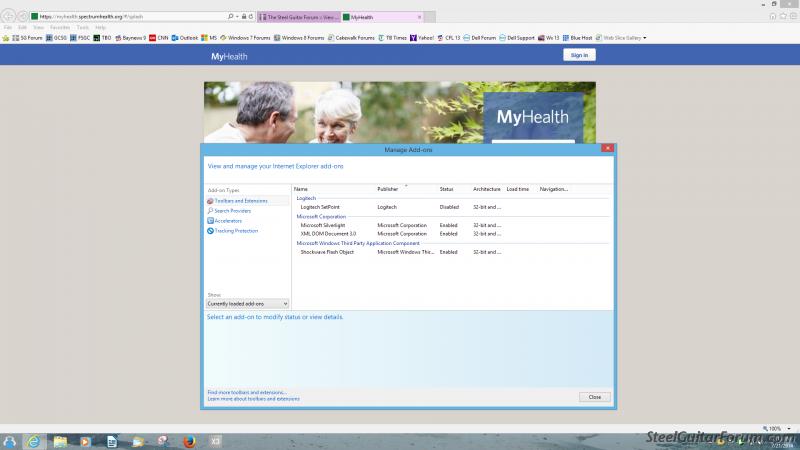Click the Sign in button on MyHealth

pos(579,55)
